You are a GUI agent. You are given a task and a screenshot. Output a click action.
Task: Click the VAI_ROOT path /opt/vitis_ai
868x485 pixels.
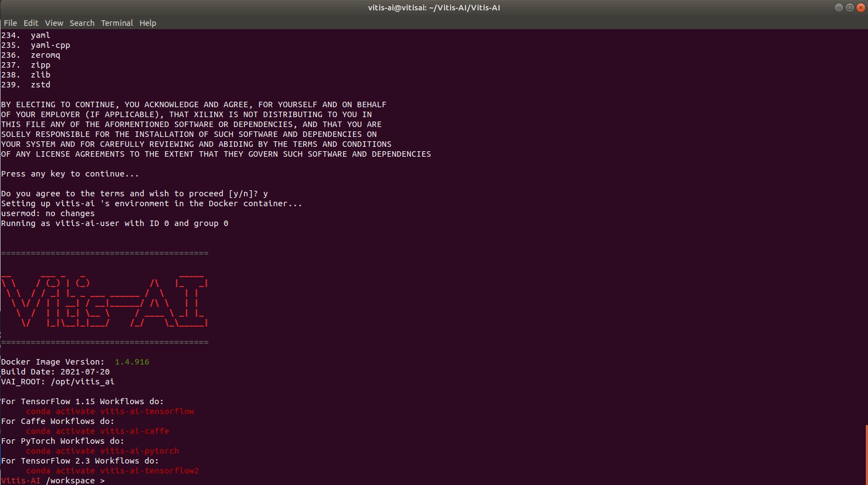coord(82,382)
